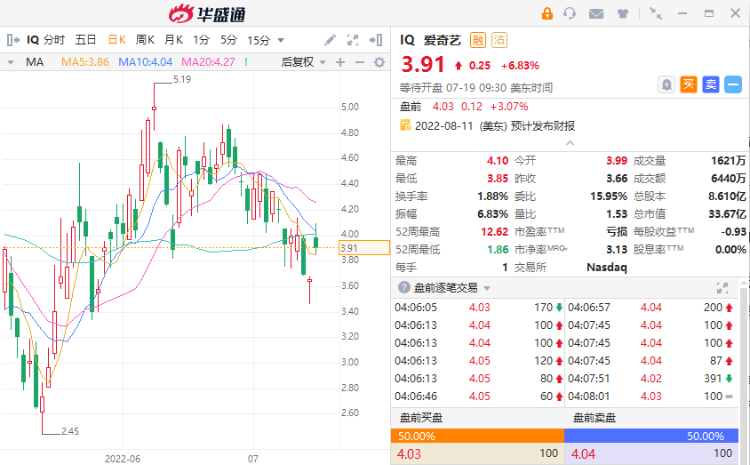This screenshot has height=465, width=750.
Task: Click the orange 买 buy button
Action: pos(689,85)
